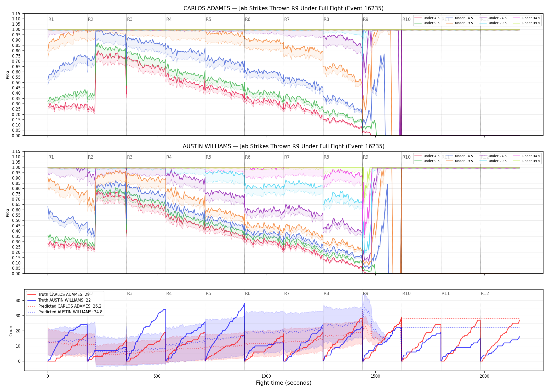The height and width of the screenshot is (392, 549).
Task: Click R4 round marker on Austin Williams chart
Action: 169,157
